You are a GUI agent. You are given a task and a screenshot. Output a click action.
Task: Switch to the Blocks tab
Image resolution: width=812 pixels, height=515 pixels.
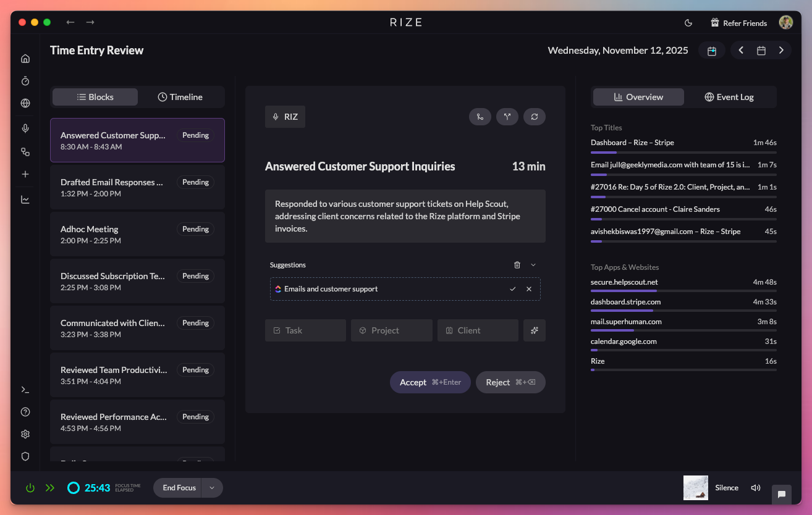point(95,97)
